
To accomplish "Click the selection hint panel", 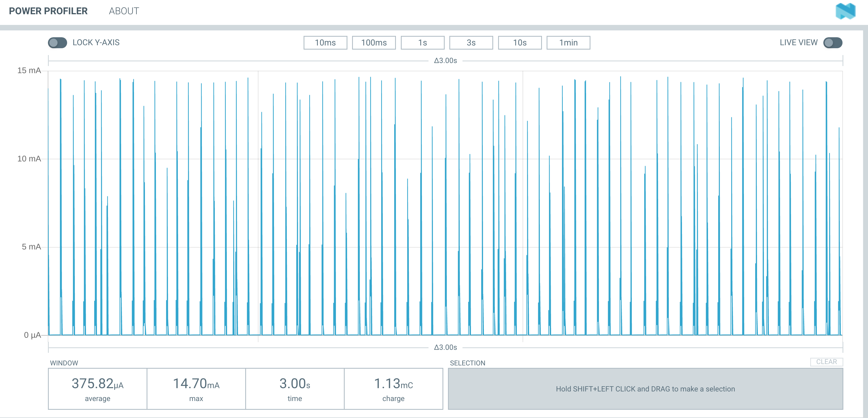I will [645, 389].
